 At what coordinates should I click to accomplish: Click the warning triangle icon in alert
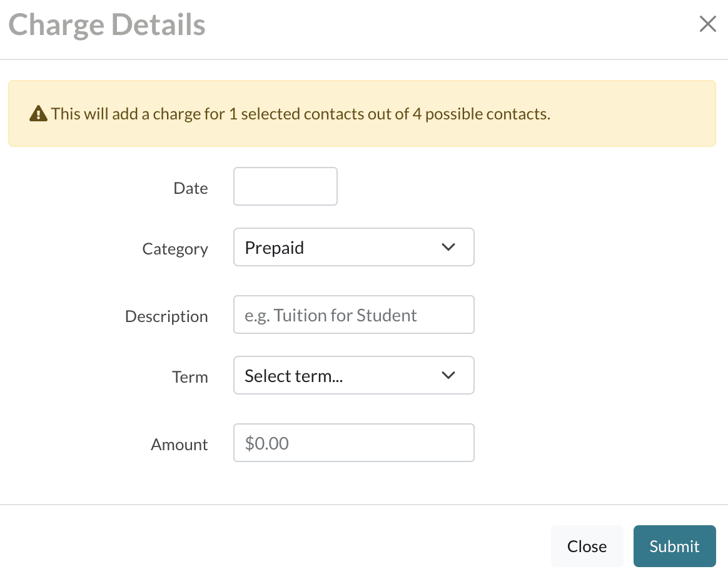[38, 114]
